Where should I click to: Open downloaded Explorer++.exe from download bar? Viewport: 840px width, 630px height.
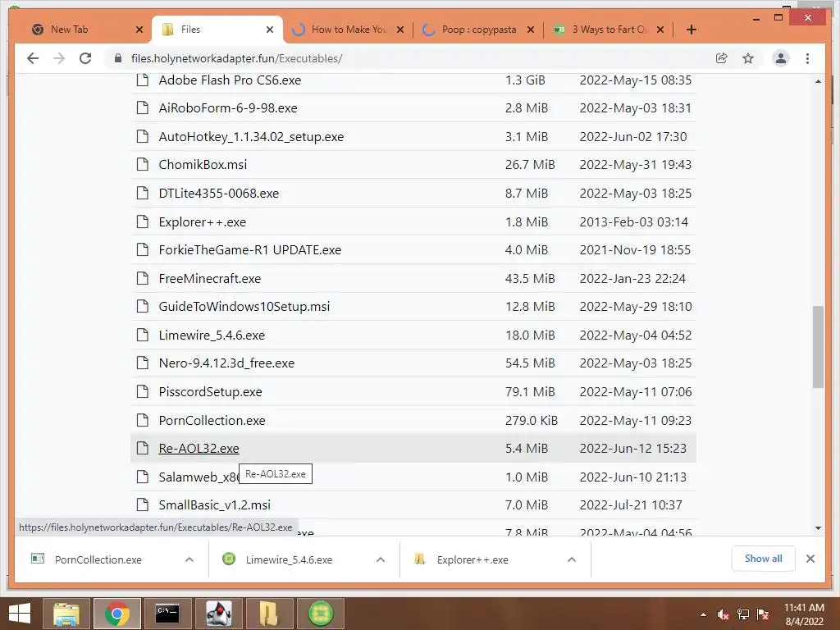(472, 559)
